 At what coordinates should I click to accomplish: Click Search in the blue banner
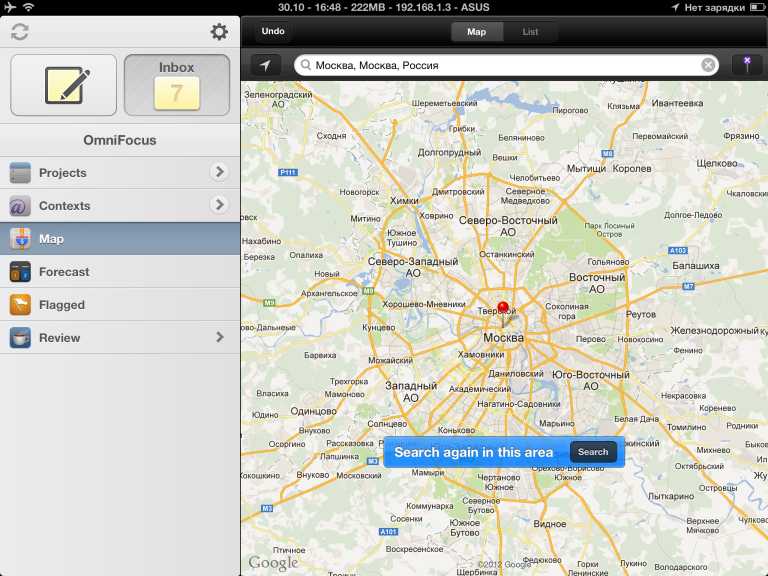(593, 452)
